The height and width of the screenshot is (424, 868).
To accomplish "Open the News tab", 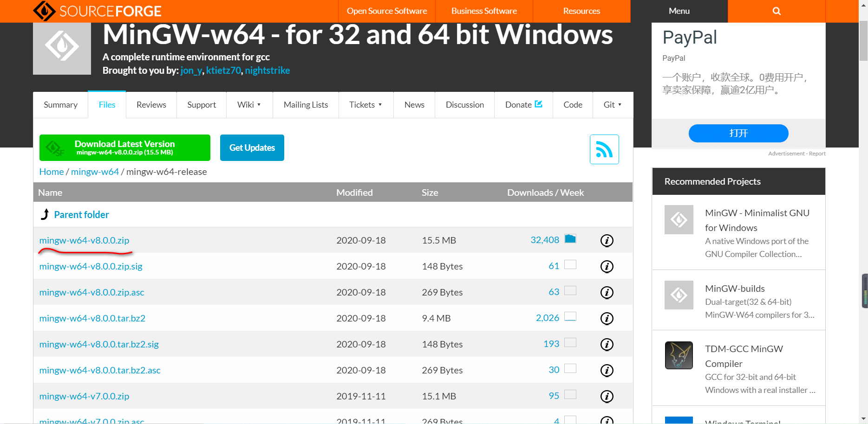I will click(414, 105).
